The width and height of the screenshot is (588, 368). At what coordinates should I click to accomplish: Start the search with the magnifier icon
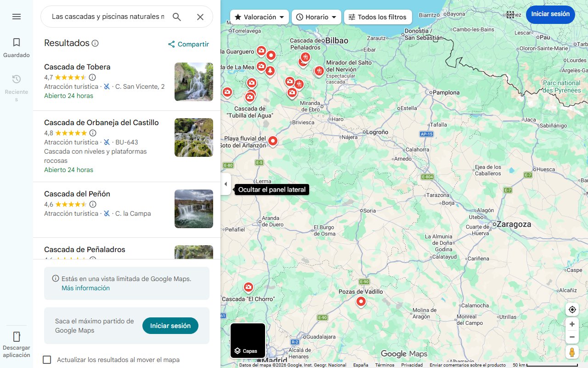[176, 17]
